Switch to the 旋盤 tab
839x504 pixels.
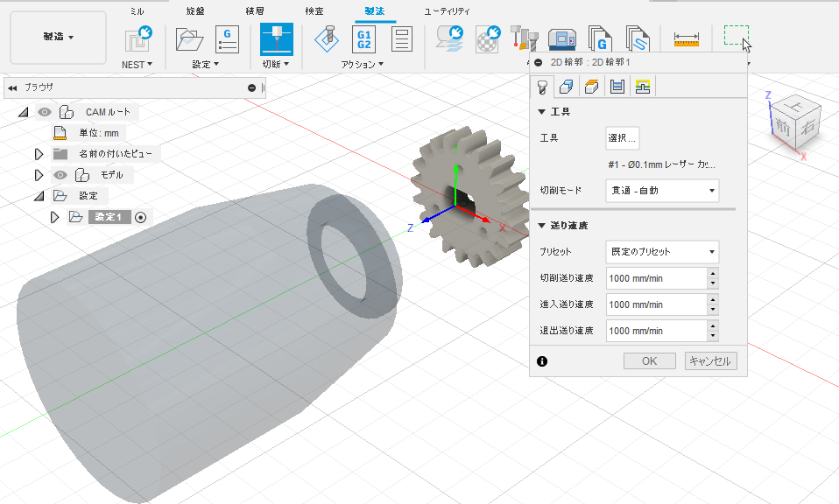[x=195, y=10]
